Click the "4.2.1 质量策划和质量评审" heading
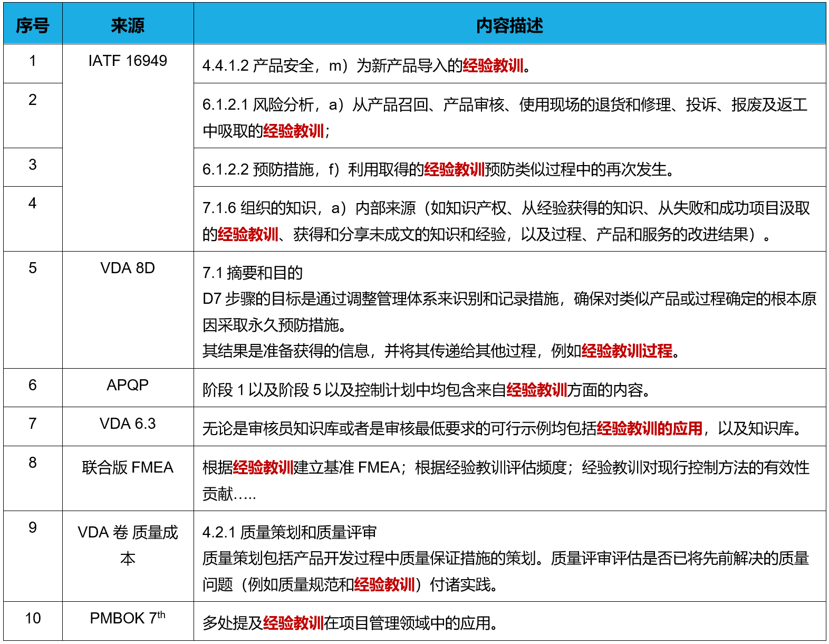 290,532
